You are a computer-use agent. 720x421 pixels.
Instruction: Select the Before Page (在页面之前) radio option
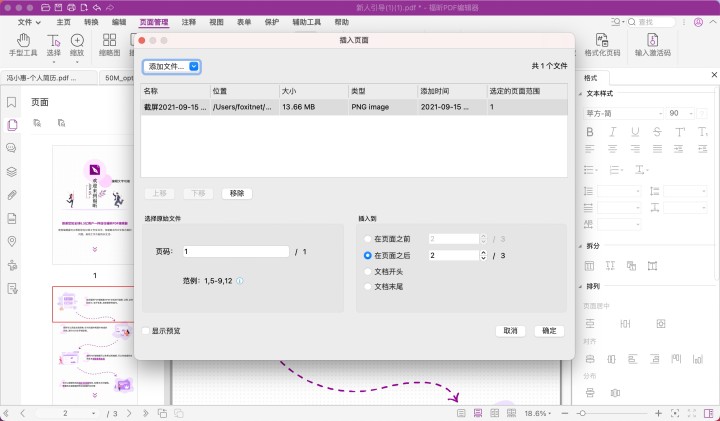coord(368,239)
